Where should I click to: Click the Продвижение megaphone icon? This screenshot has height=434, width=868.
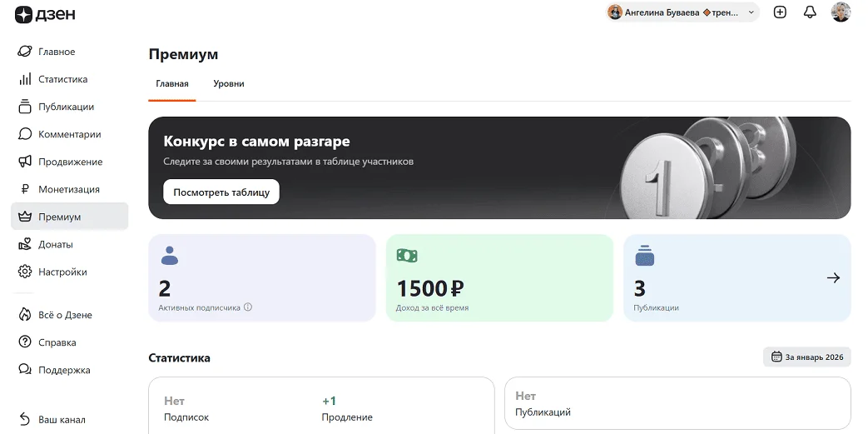(25, 162)
